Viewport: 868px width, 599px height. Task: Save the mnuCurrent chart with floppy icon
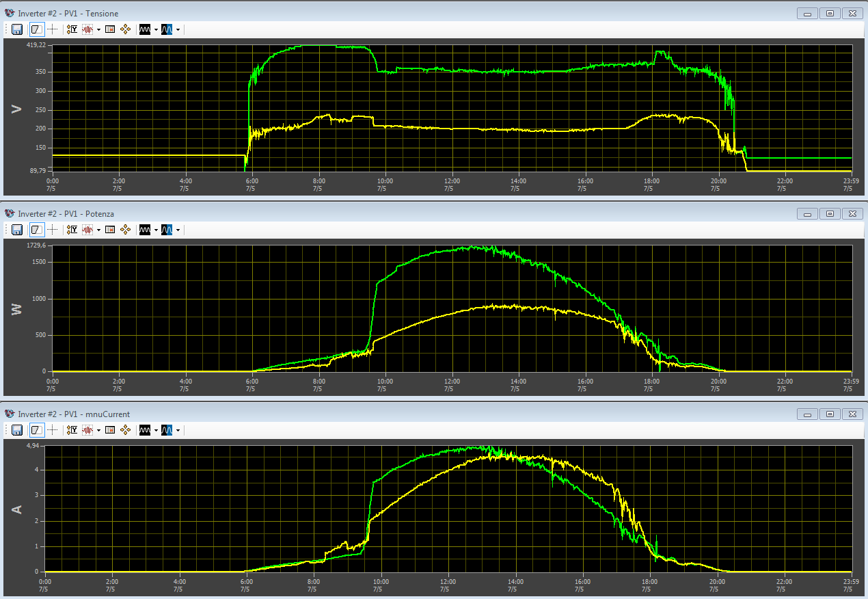(x=17, y=430)
